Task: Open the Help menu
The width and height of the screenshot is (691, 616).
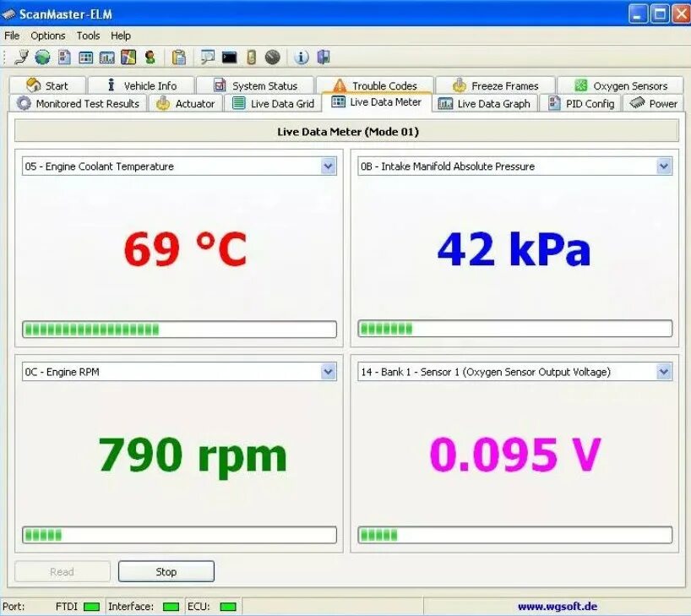Action: (120, 35)
